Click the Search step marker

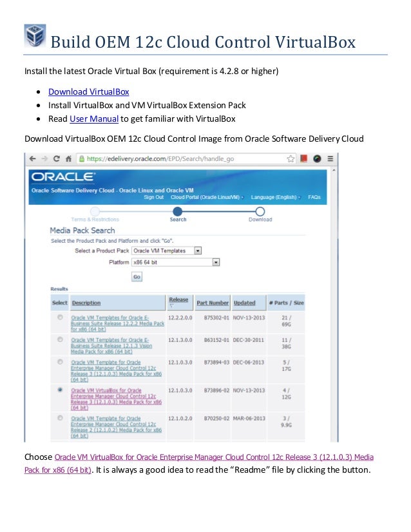[x=178, y=211]
